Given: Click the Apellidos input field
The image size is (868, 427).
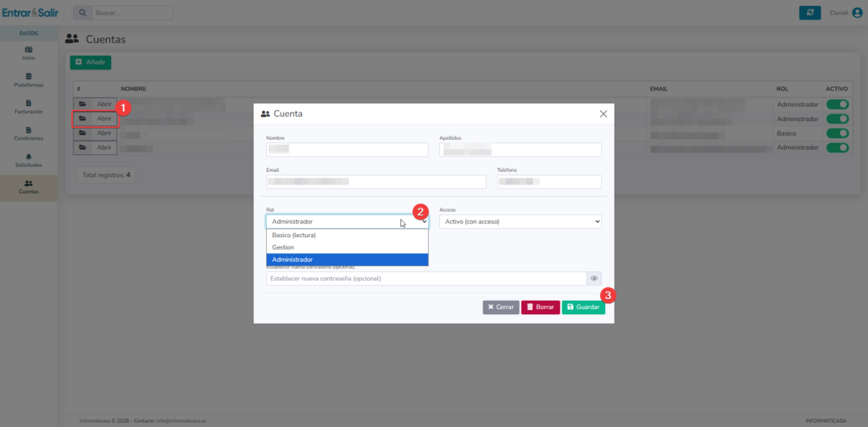Looking at the screenshot, I should [520, 149].
